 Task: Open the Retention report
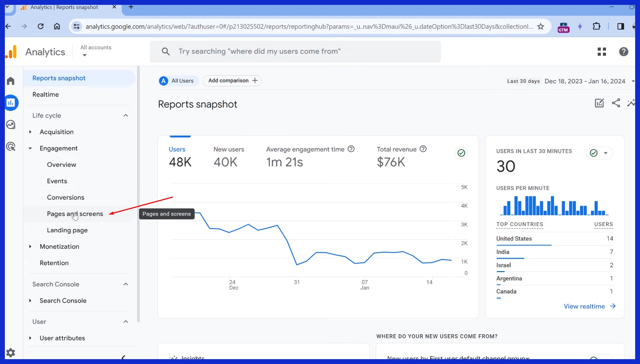(54, 263)
